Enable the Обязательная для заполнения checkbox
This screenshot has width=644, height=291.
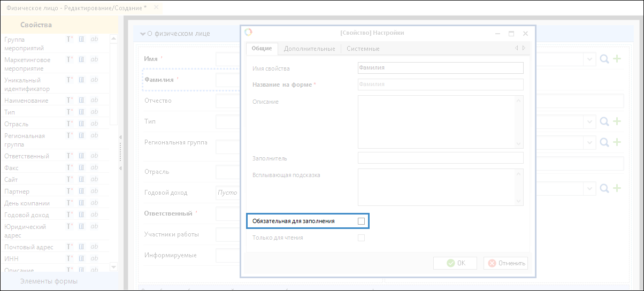click(x=362, y=221)
